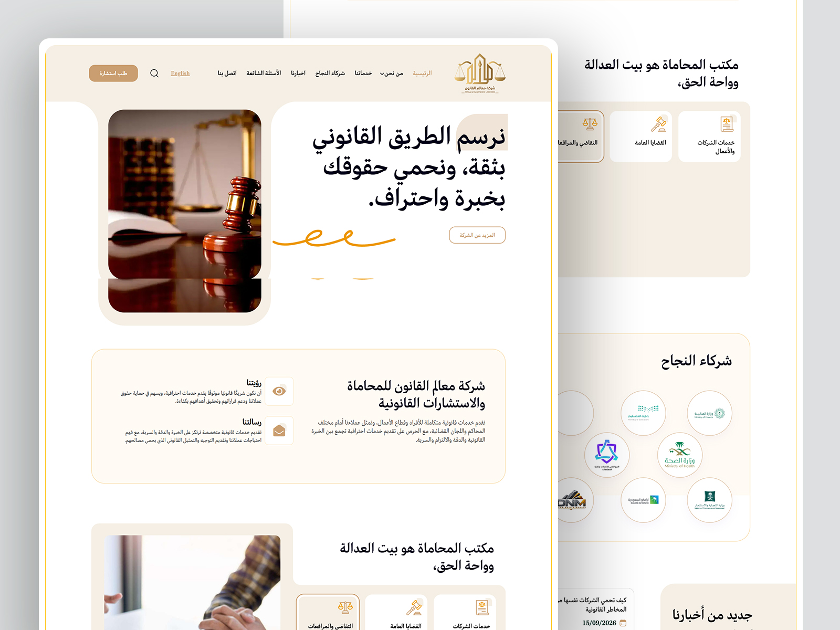Screen dimensions: 840x630
Task: Click the طلب استشارة button
Action: pyautogui.click(x=113, y=73)
